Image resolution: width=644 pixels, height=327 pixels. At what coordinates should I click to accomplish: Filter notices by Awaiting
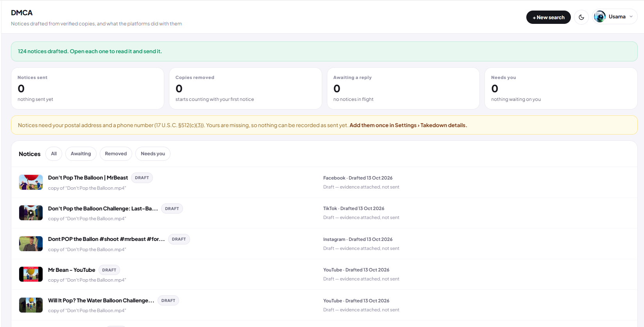click(x=81, y=154)
